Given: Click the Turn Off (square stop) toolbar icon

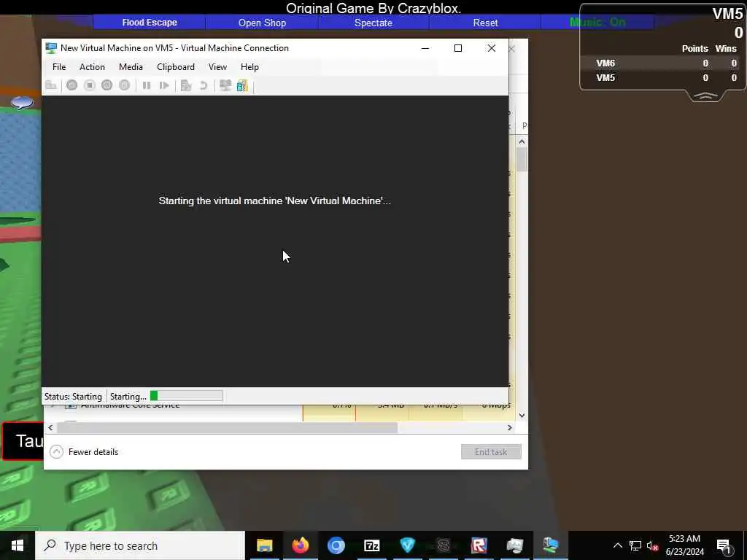Looking at the screenshot, I should [x=90, y=86].
